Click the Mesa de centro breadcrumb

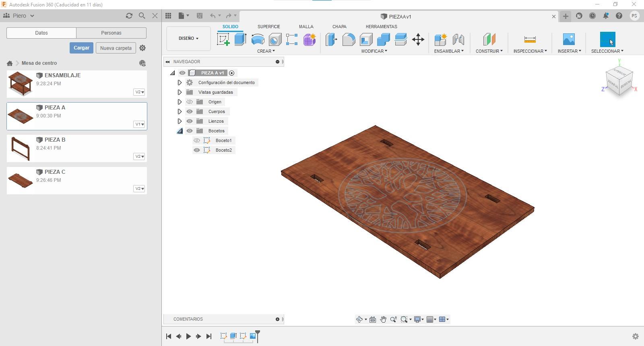tap(39, 63)
